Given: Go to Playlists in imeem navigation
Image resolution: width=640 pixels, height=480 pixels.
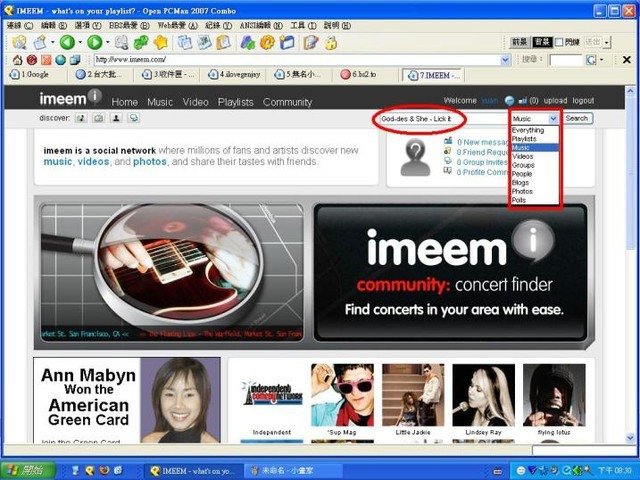Looking at the screenshot, I should [236, 102].
